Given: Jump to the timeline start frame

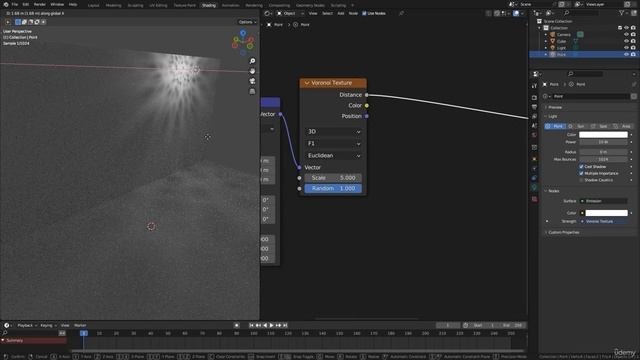Looking at the screenshot, I should coord(251,325).
